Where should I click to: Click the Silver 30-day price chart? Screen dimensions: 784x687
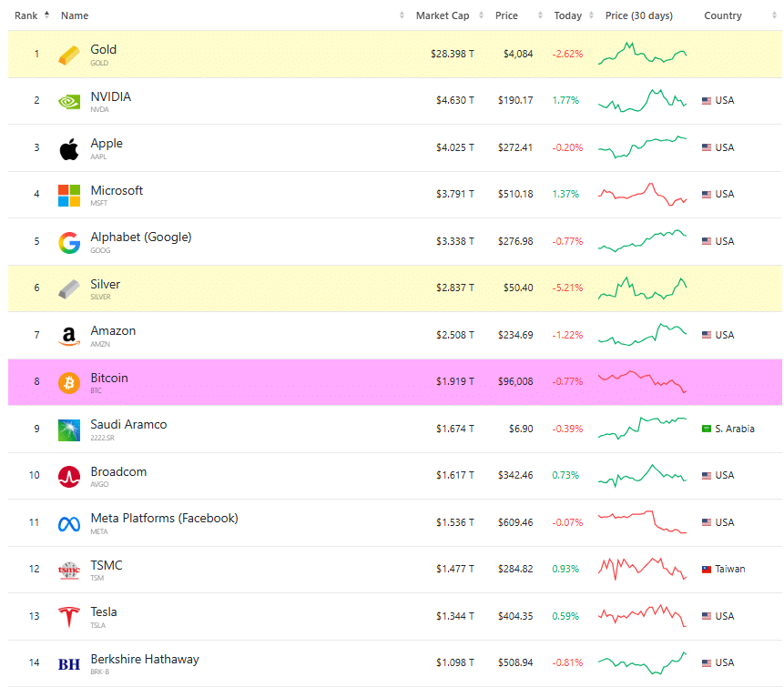pos(643,288)
